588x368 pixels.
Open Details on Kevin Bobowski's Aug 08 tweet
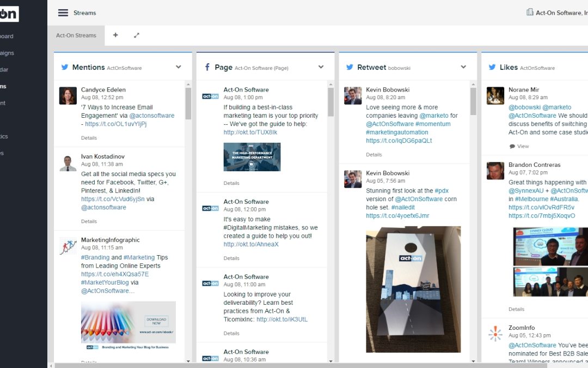[374, 154]
